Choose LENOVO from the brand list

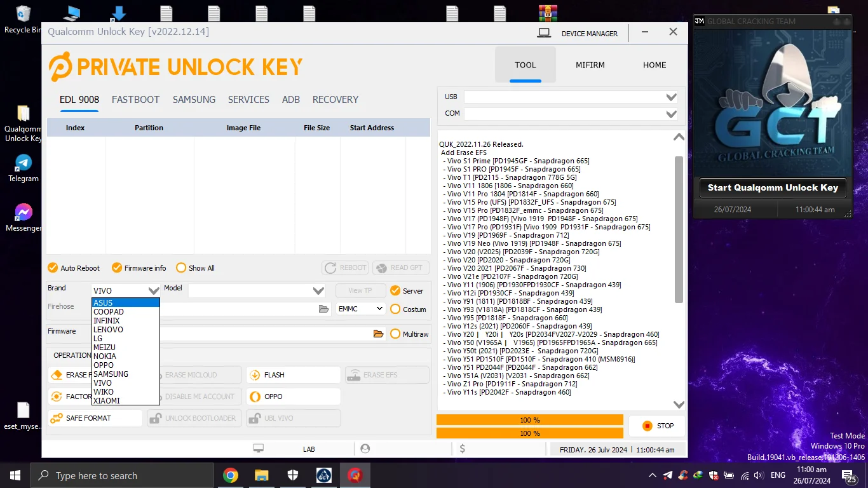(125, 330)
